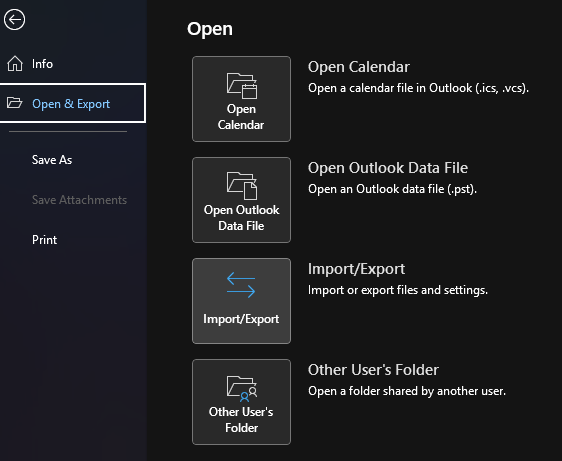Open the Print option
The image size is (562, 461).
[44, 239]
